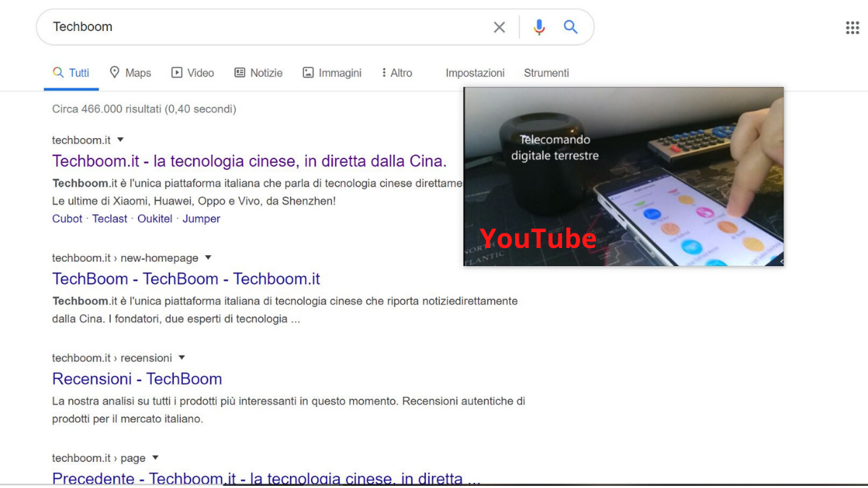The width and height of the screenshot is (868, 488).
Task: Submit the search with the magnifier icon
Action: pos(571,27)
